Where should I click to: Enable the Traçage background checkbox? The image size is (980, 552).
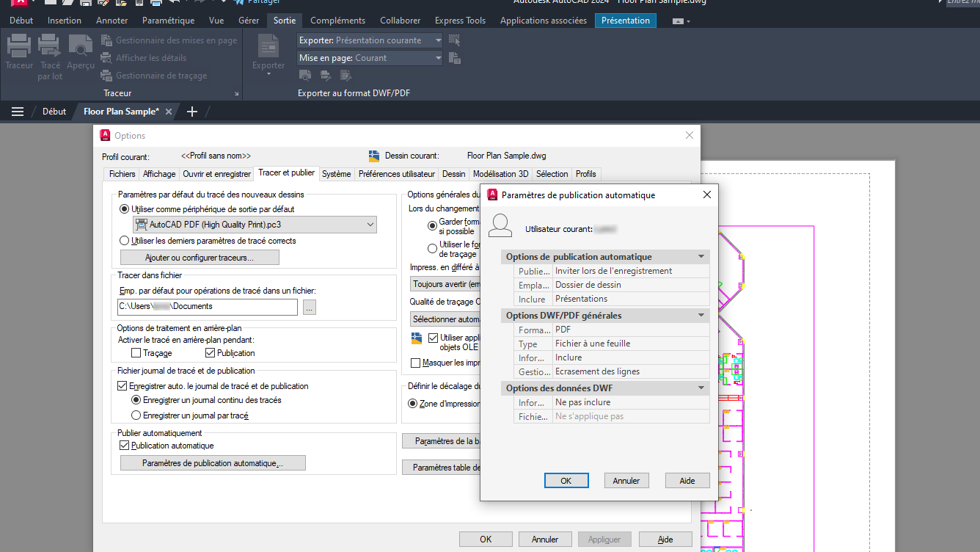click(x=136, y=353)
